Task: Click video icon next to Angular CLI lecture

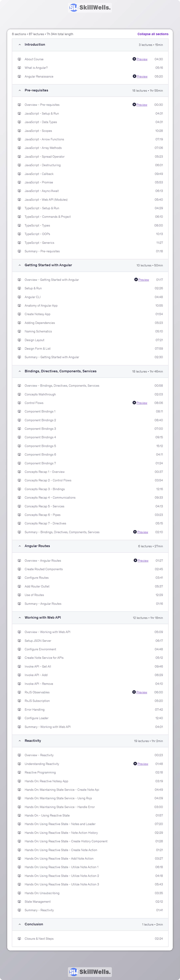Action: (x=19, y=297)
